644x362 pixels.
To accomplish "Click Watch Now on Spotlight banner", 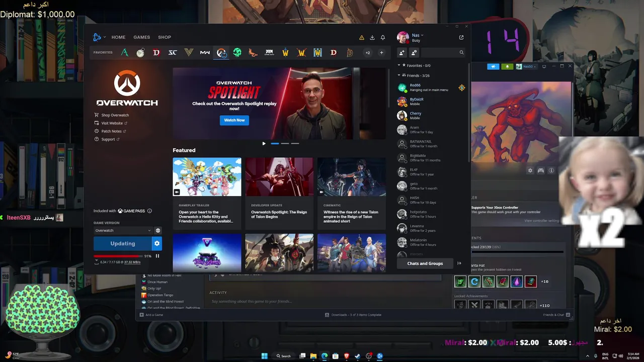I will pos(234,120).
